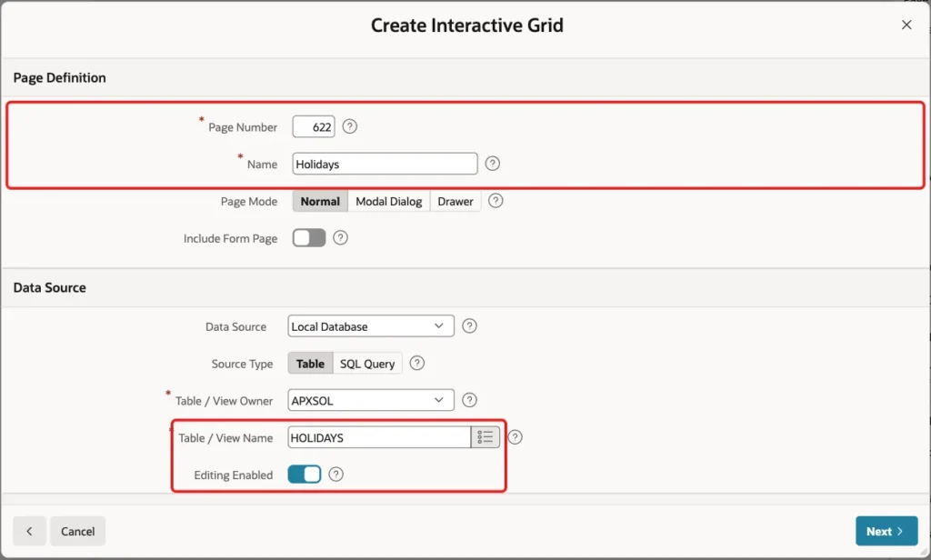Toggle the Include Form Page switch
The height and width of the screenshot is (560, 931).
(309, 237)
